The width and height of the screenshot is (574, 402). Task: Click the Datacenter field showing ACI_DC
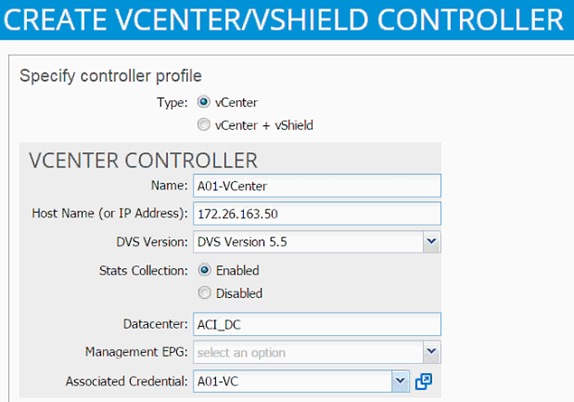click(317, 324)
